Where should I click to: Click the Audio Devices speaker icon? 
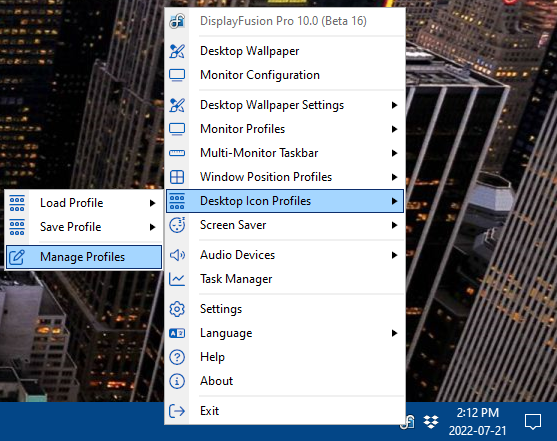pos(177,255)
